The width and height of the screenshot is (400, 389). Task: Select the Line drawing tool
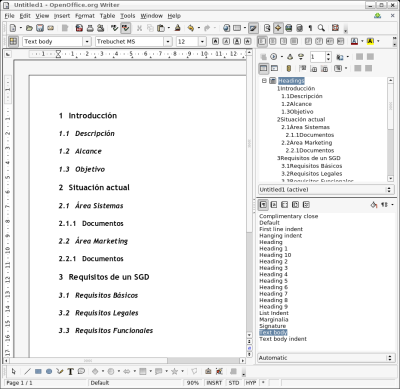pyautogui.click(x=27, y=371)
